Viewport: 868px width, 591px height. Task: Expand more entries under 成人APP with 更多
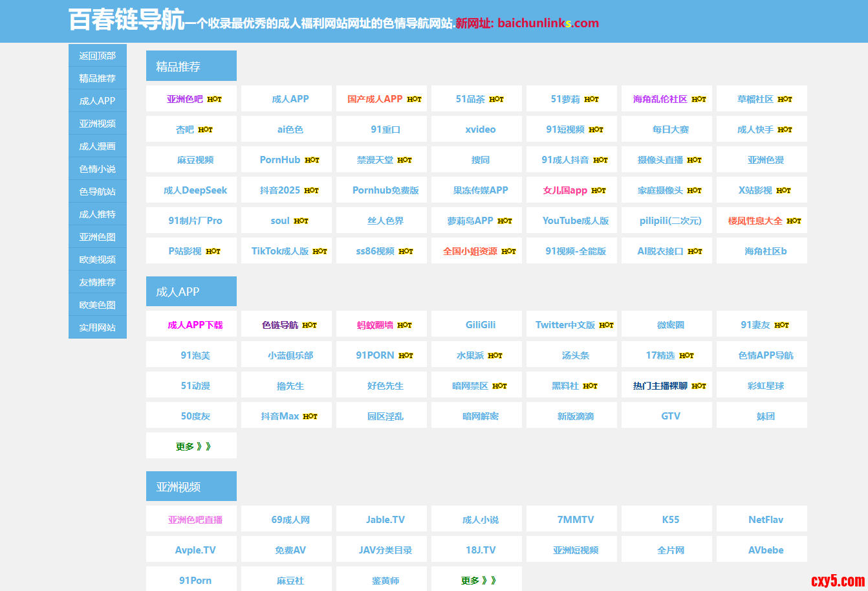click(191, 445)
